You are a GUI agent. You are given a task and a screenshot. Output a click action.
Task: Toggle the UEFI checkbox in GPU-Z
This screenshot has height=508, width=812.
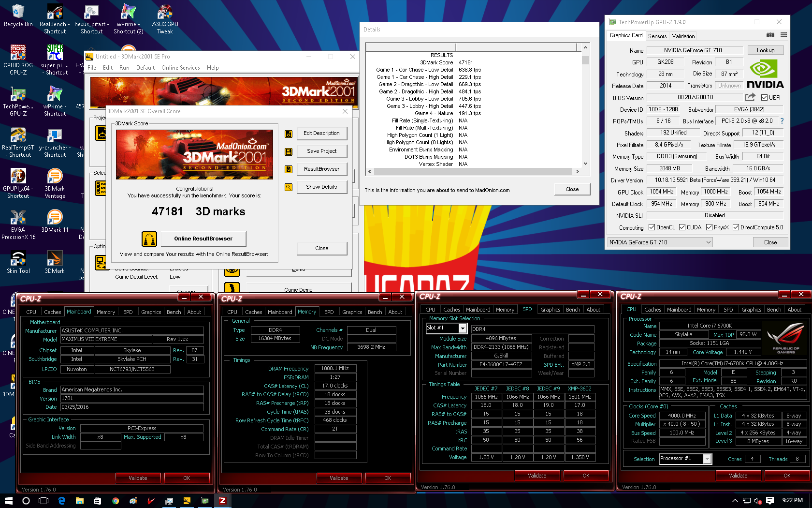pos(764,98)
